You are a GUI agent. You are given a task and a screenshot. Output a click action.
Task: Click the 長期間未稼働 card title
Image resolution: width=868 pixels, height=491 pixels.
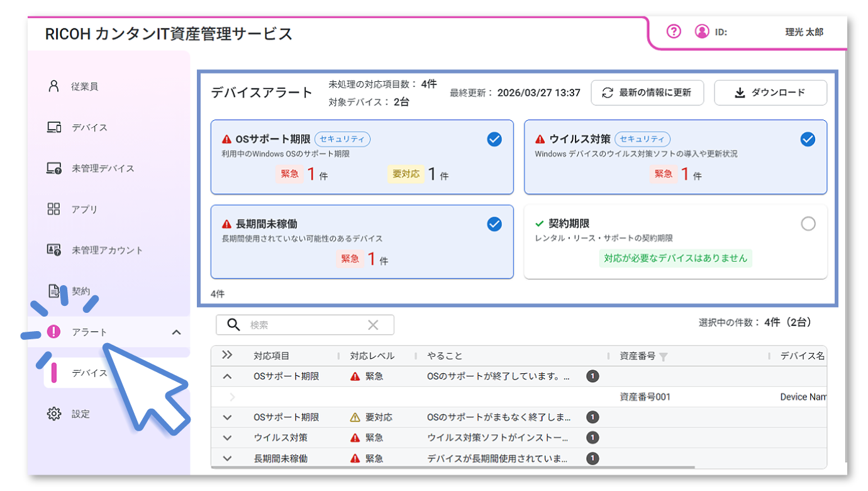(266, 223)
